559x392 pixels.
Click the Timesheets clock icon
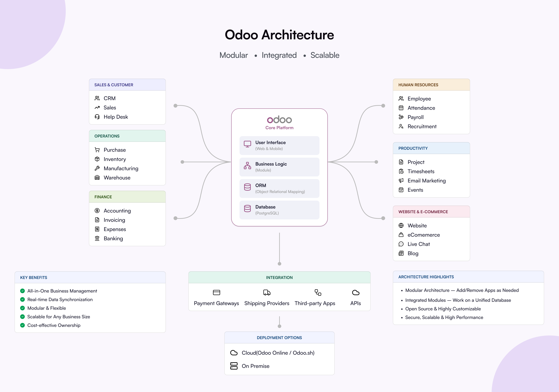coord(401,171)
